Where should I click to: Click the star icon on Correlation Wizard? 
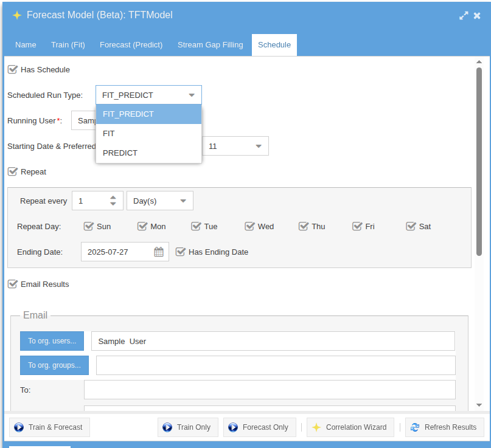tap(316, 427)
